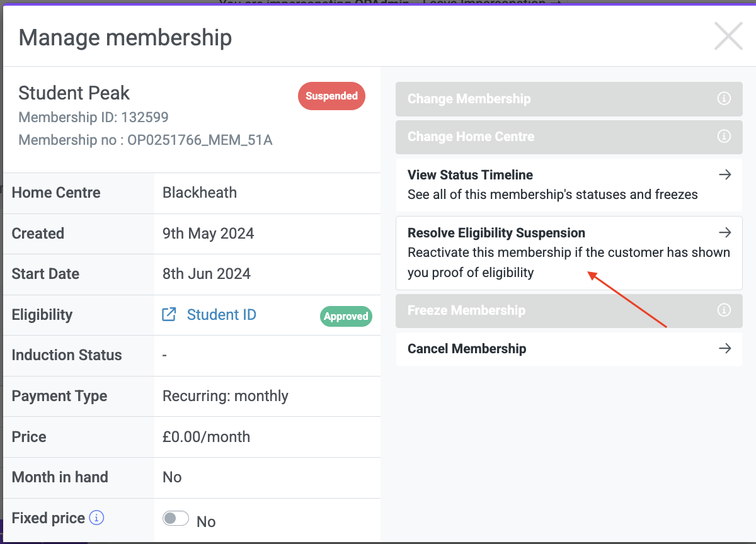This screenshot has width=756, height=544.
Task: Click the View Status Timeline arrow icon
Action: (725, 174)
